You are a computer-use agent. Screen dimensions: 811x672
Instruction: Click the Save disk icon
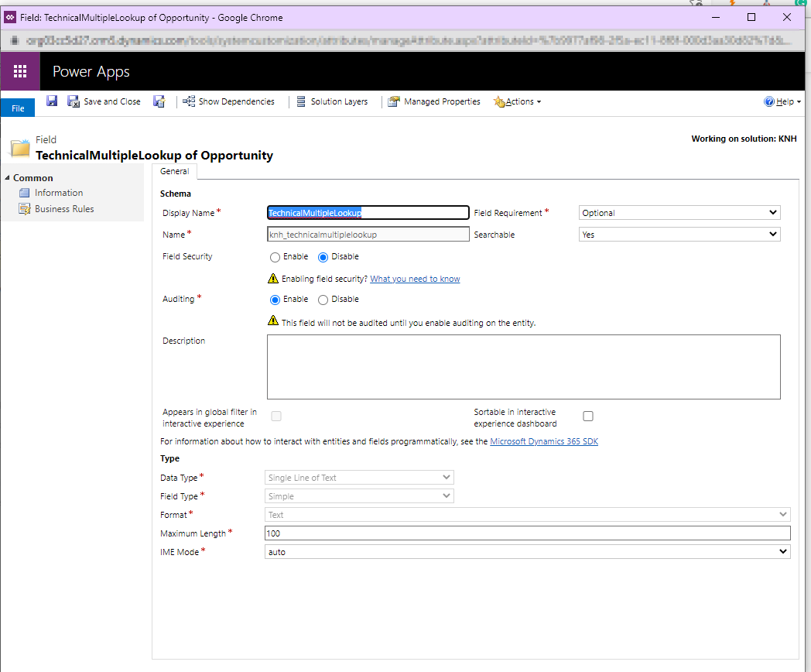click(52, 101)
